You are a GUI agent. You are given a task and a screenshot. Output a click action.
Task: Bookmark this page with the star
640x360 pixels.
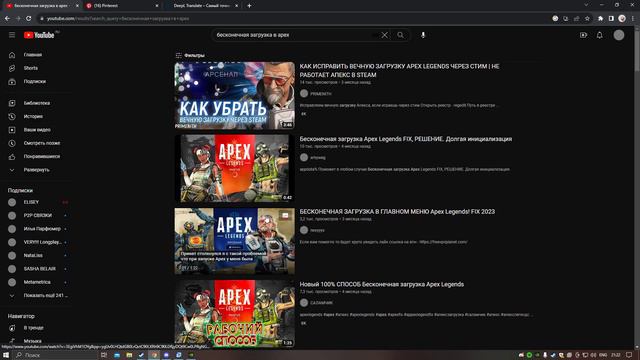point(587,18)
